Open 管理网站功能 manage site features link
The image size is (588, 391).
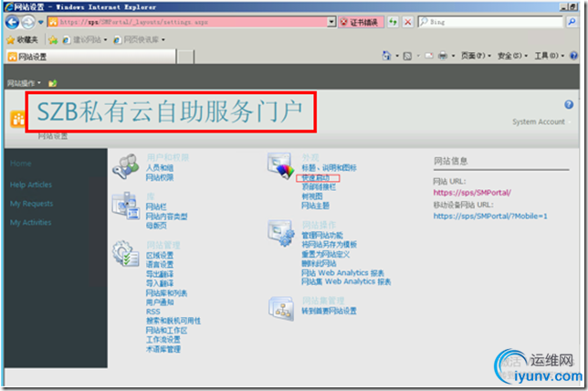[x=322, y=236]
